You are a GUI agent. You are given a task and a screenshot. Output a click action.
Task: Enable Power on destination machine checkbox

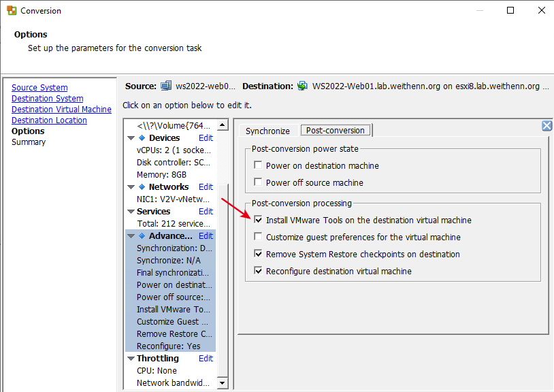(258, 165)
